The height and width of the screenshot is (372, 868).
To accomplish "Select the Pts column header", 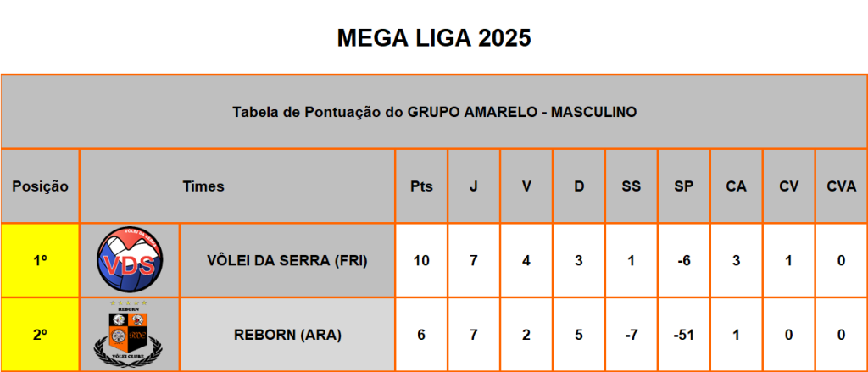I will (x=421, y=186).
